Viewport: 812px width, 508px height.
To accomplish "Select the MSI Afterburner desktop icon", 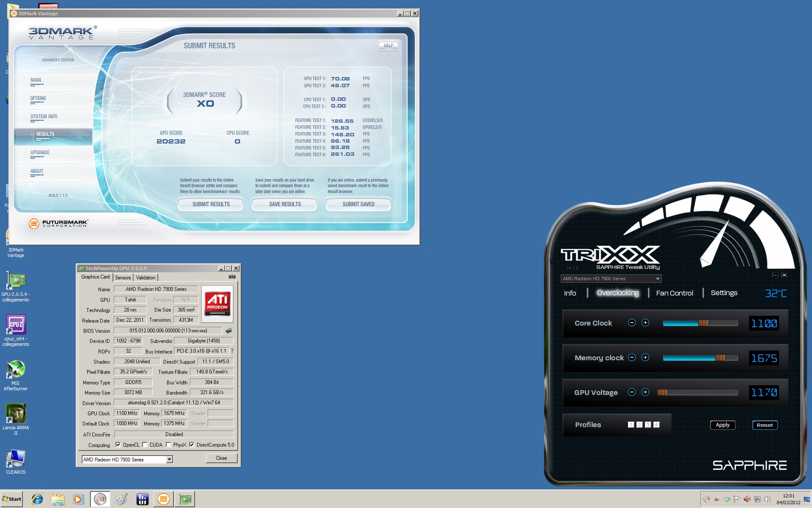I will point(16,375).
